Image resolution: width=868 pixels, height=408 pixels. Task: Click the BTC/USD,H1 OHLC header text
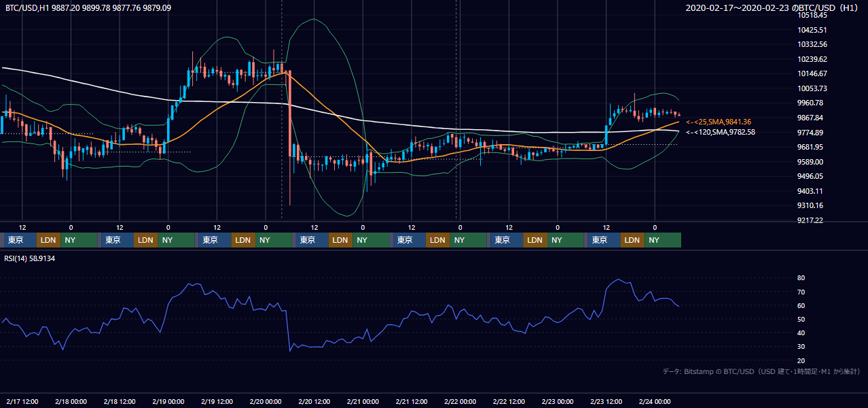click(88, 7)
